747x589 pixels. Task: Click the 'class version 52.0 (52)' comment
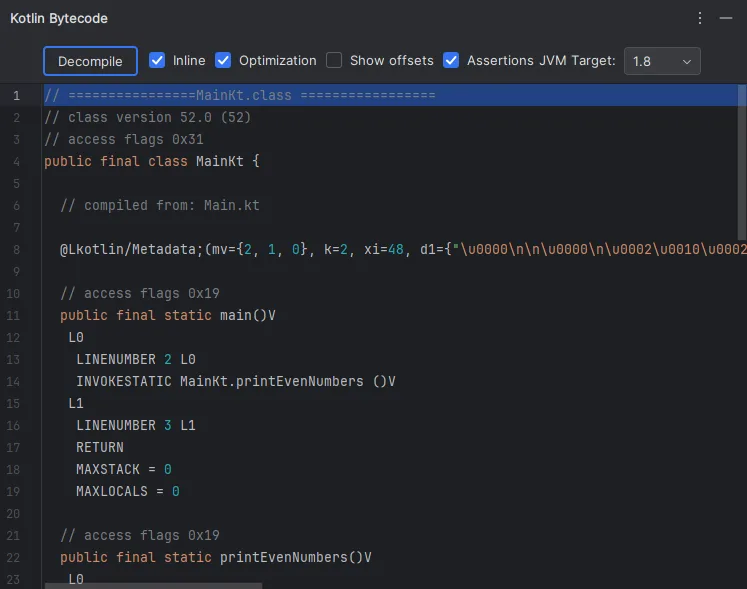(x=147, y=117)
